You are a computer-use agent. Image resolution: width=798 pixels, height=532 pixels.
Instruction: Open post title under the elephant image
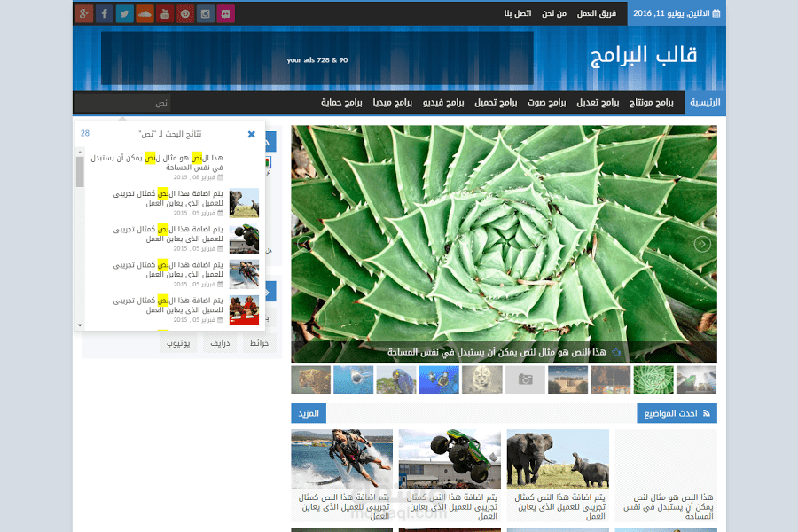[559, 506]
